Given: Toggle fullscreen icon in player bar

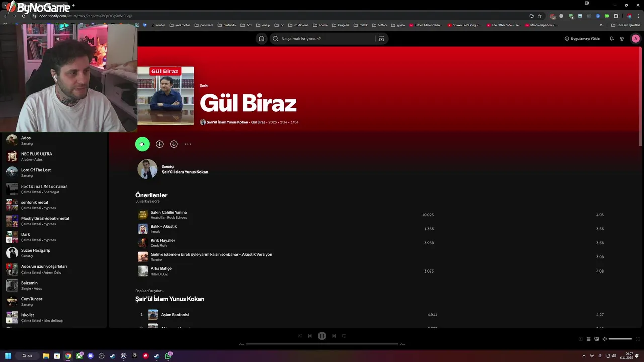Looking at the screenshot, I should coord(638,339).
